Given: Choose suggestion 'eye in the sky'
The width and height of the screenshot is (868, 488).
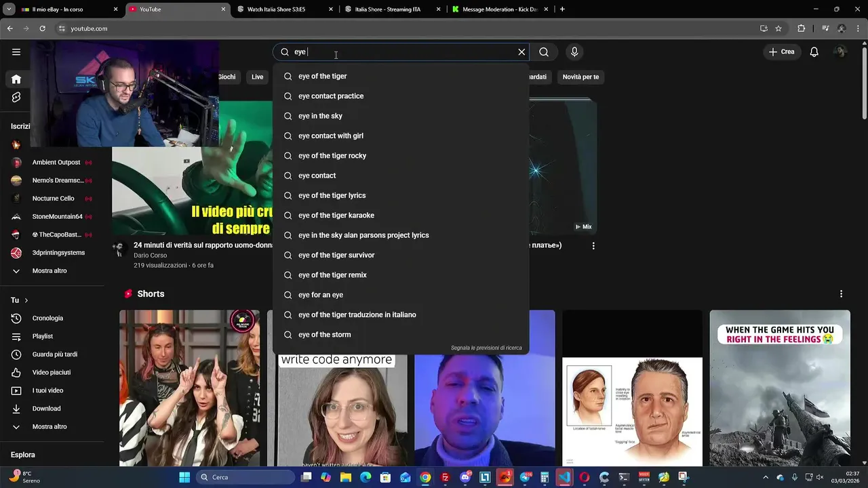Looking at the screenshot, I should coord(401,116).
